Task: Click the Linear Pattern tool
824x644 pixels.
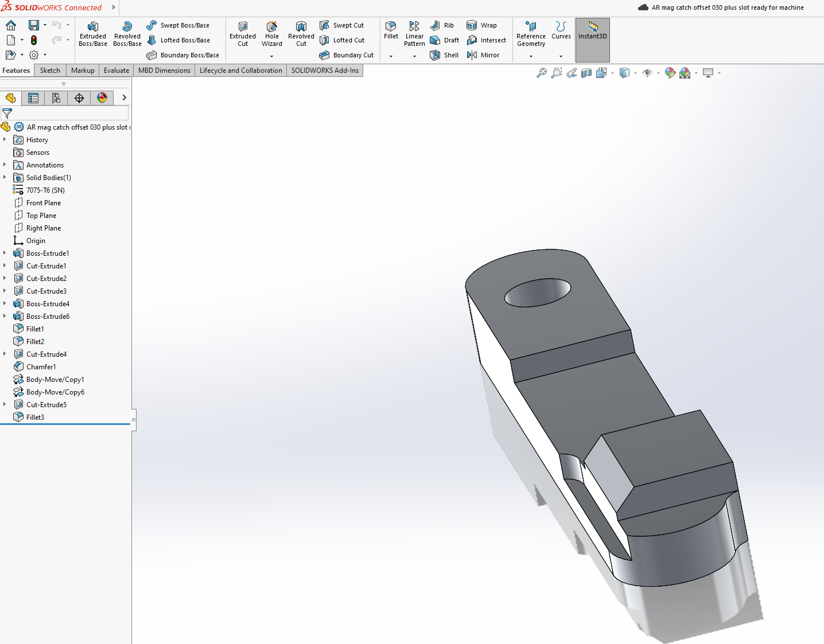Action: click(414, 34)
